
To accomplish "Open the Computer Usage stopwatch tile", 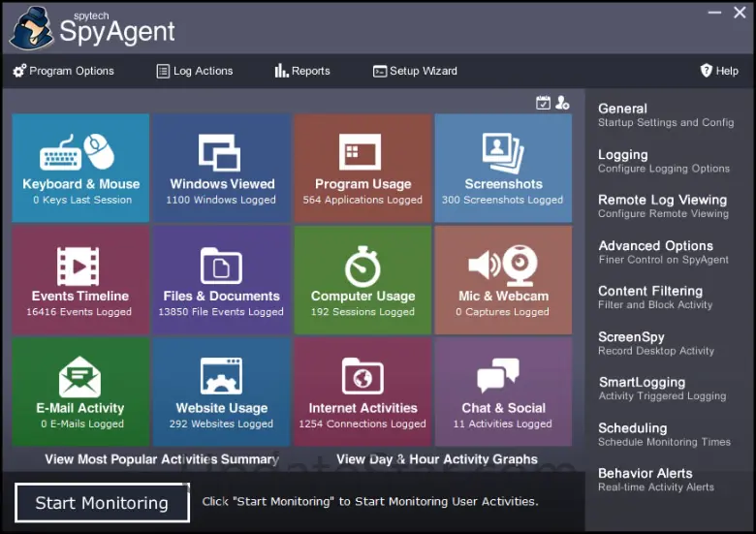I will point(362,280).
